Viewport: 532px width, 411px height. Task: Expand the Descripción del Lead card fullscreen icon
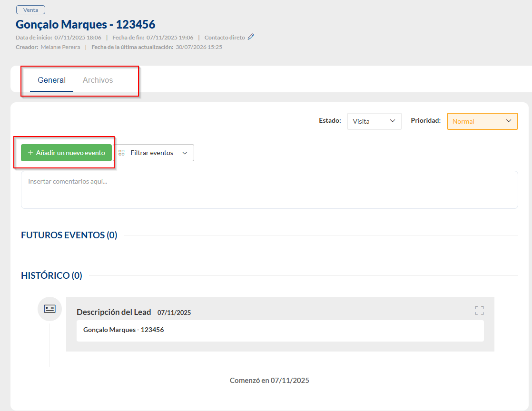pyautogui.click(x=479, y=310)
